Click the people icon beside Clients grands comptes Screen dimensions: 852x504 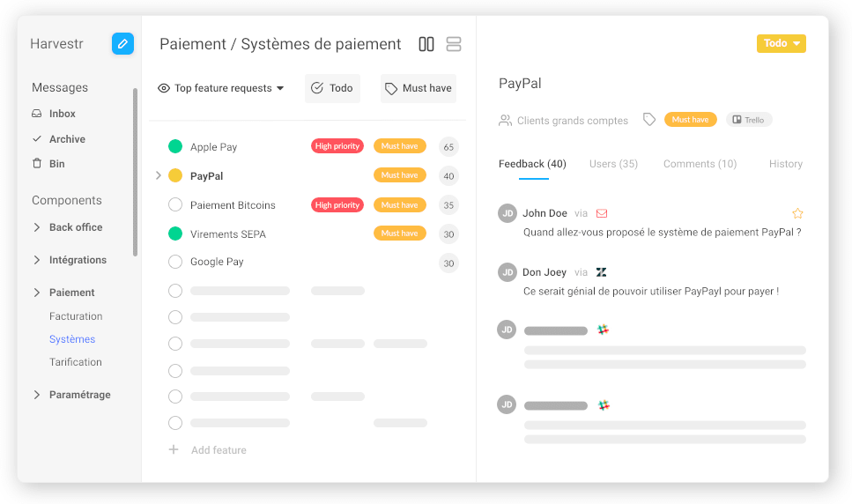(x=506, y=120)
